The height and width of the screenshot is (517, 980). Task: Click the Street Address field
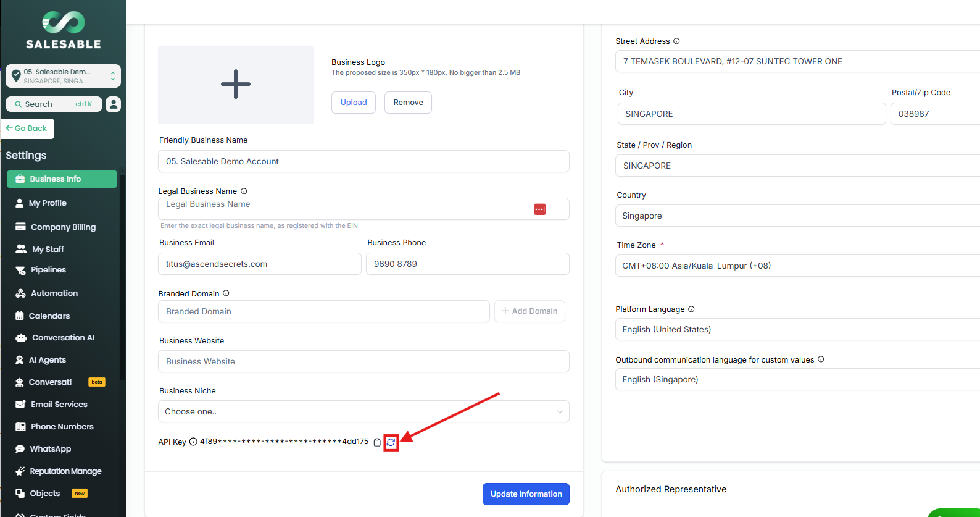(797, 61)
